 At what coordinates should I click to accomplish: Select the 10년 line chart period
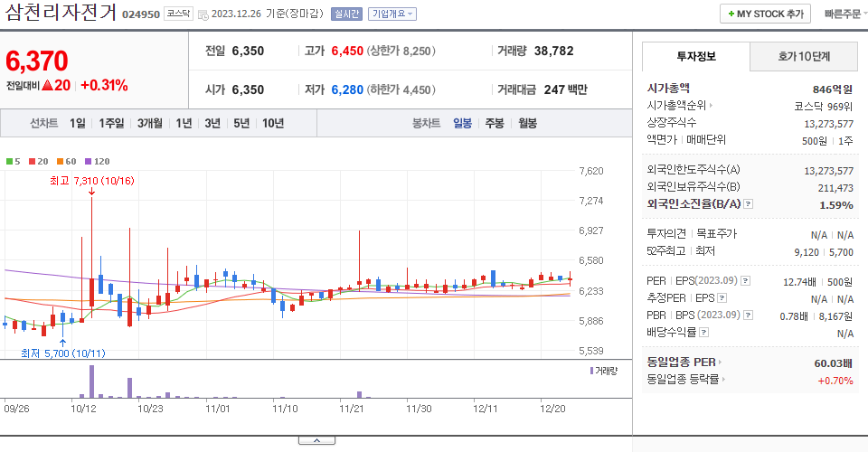(x=273, y=123)
